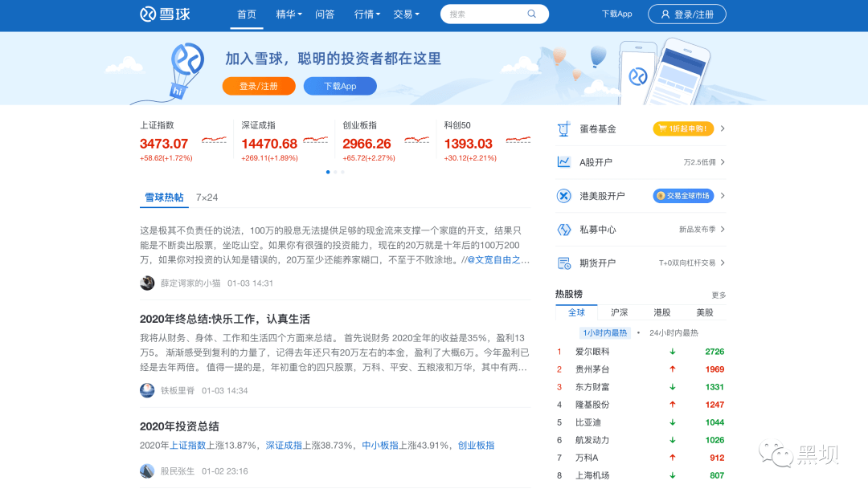Click the A股开户 chart icon
This screenshot has height=493, width=868.
tap(563, 162)
